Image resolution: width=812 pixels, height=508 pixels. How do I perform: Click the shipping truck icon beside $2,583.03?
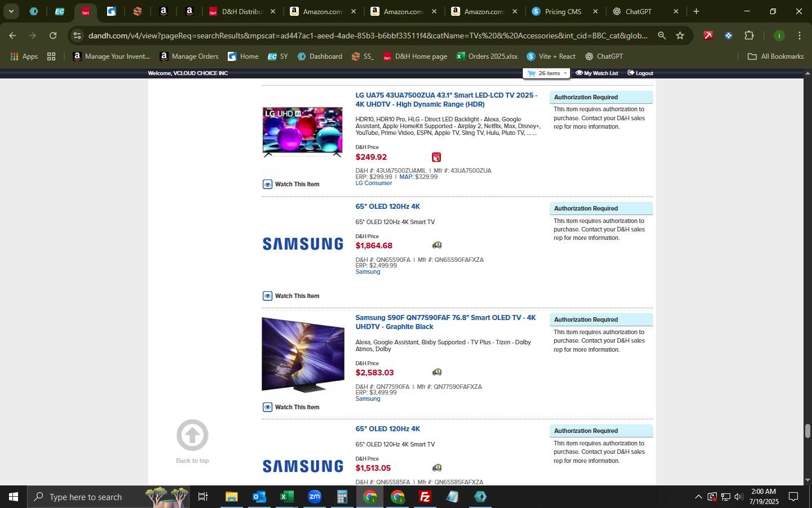(x=437, y=372)
